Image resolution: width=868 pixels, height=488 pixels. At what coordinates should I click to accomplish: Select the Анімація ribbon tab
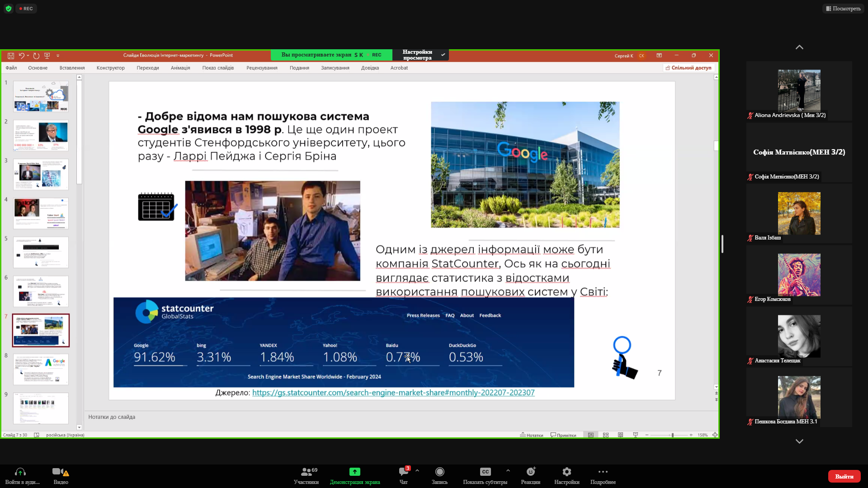click(180, 68)
